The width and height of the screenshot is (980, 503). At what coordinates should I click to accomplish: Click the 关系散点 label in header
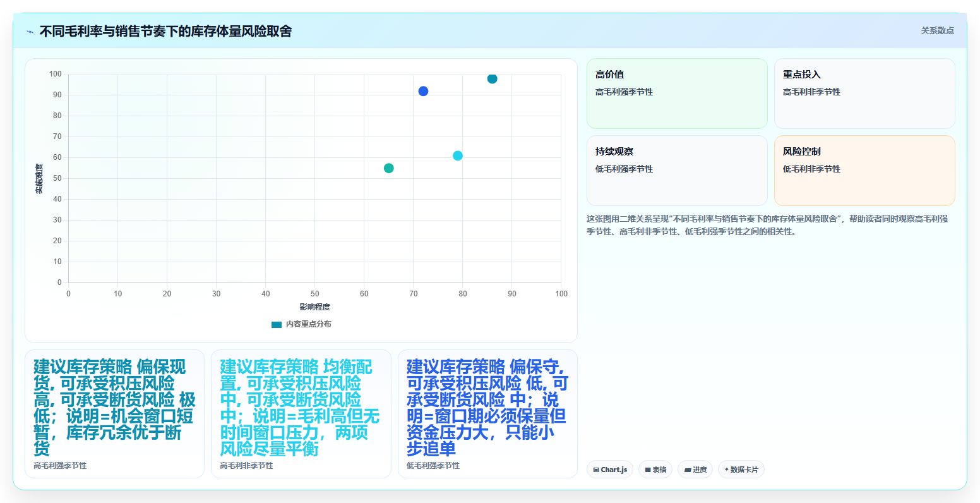point(937,30)
